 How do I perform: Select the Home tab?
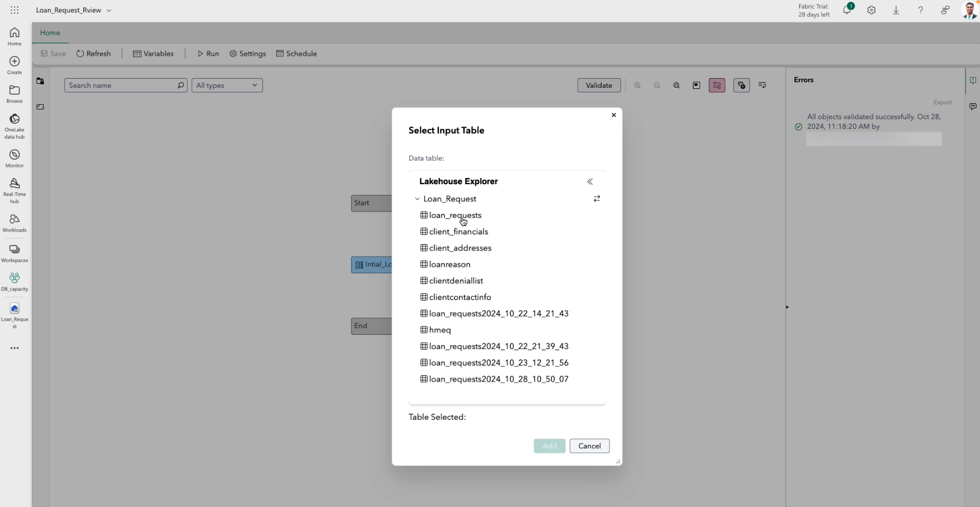click(50, 33)
